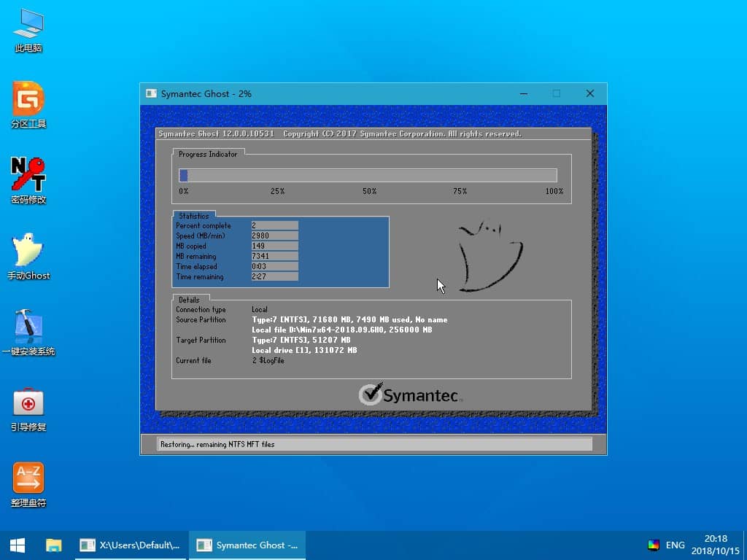Switch to the Symantec Ghost taskbar window
747x560 pixels.
[247, 545]
